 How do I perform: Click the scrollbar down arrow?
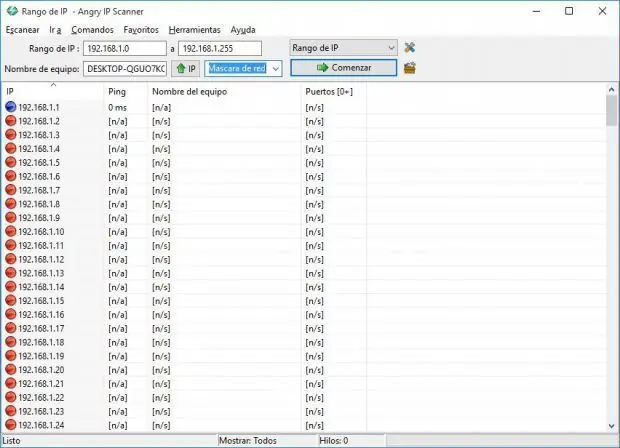tap(612, 426)
